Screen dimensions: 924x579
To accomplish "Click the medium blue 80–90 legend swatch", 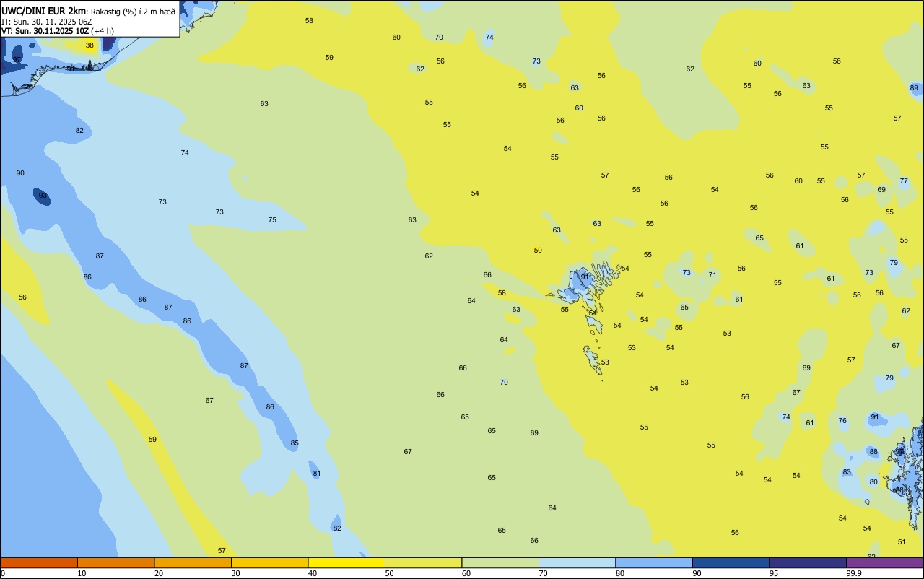I will (x=654, y=562).
